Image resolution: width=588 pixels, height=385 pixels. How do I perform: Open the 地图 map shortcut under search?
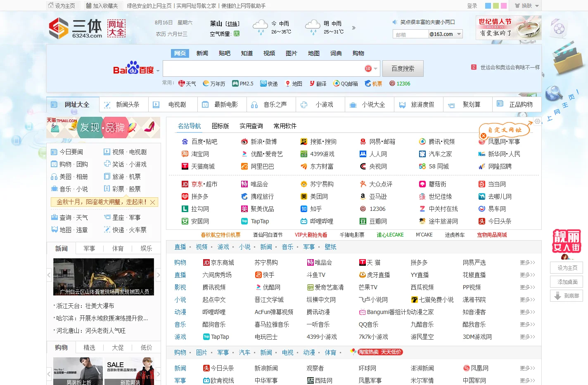coord(294,83)
